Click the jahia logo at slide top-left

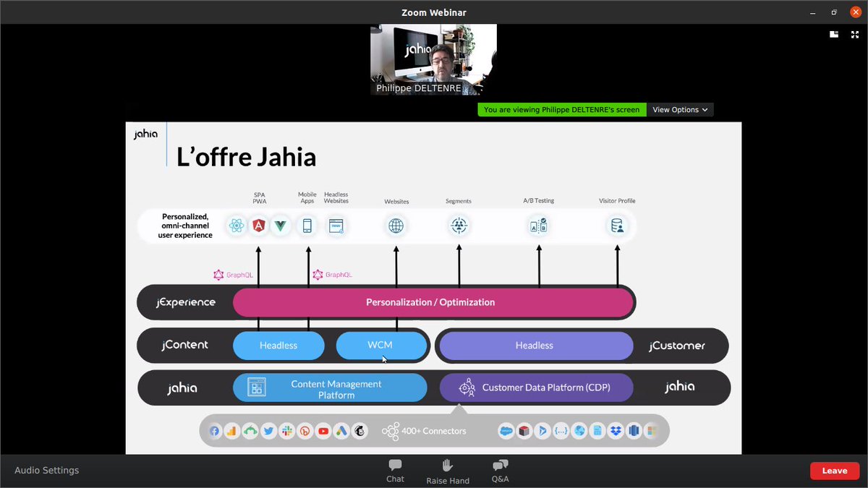pos(145,134)
